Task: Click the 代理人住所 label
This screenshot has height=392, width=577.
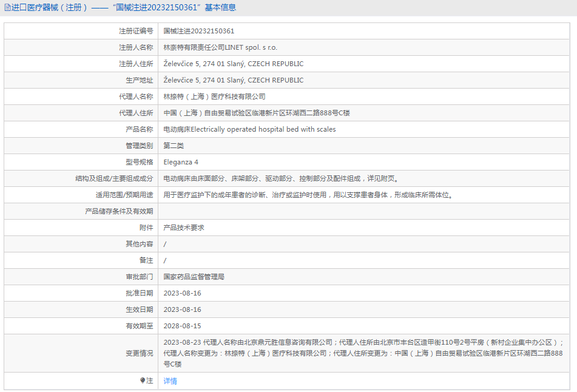Action: click(x=136, y=113)
